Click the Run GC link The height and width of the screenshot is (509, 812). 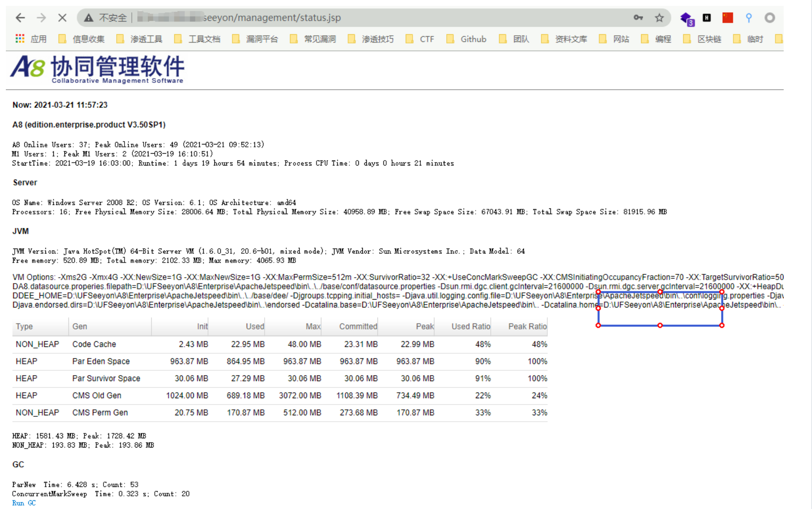click(24, 503)
